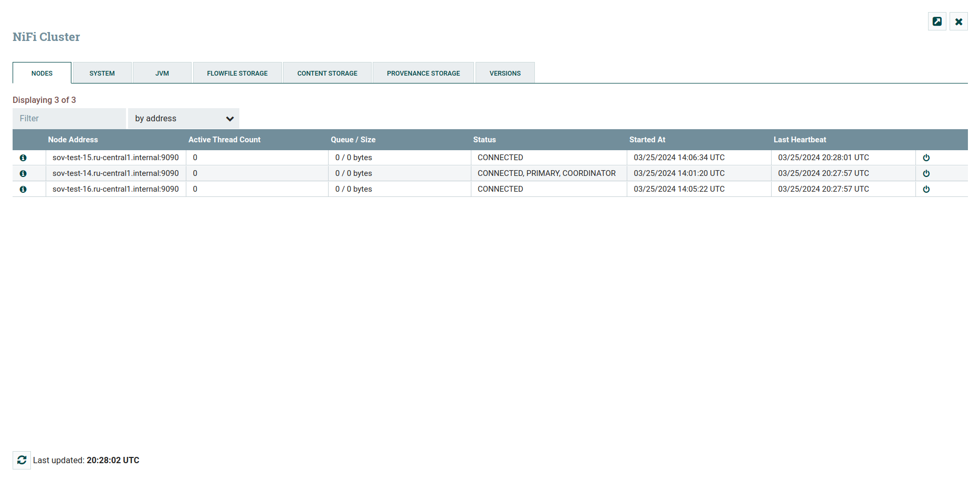Image resolution: width=980 pixels, height=480 pixels.
Task: Click CONNECTED status of sov-test-16 row
Action: click(x=500, y=189)
